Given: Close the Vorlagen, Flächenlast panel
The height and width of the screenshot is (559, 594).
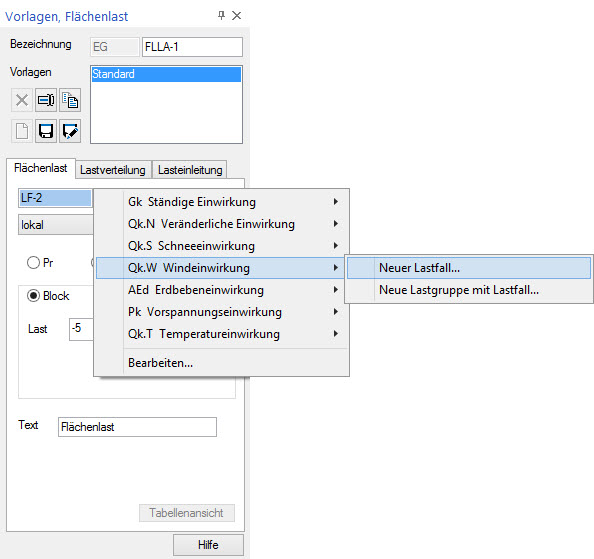Looking at the screenshot, I should tap(237, 16).
